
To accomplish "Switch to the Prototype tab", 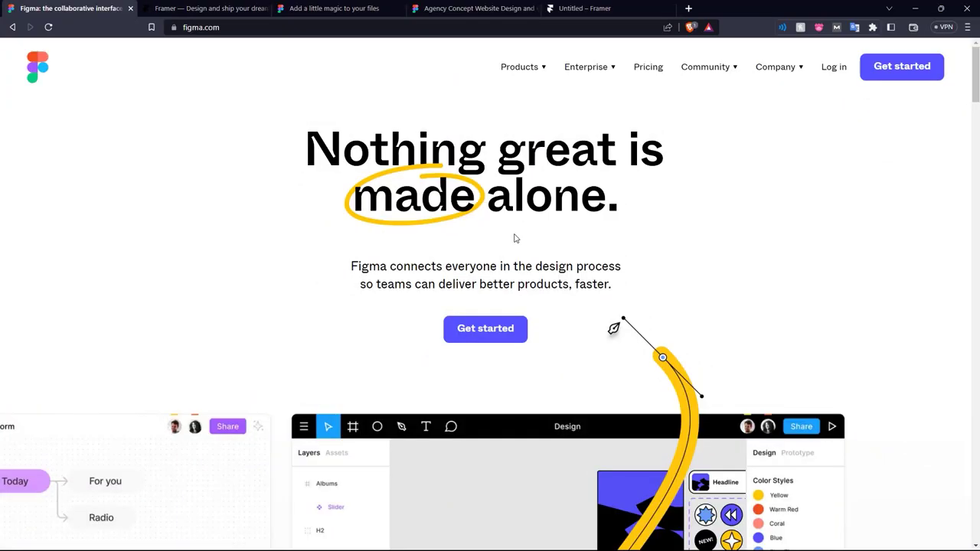I will (x=797, y=452).
